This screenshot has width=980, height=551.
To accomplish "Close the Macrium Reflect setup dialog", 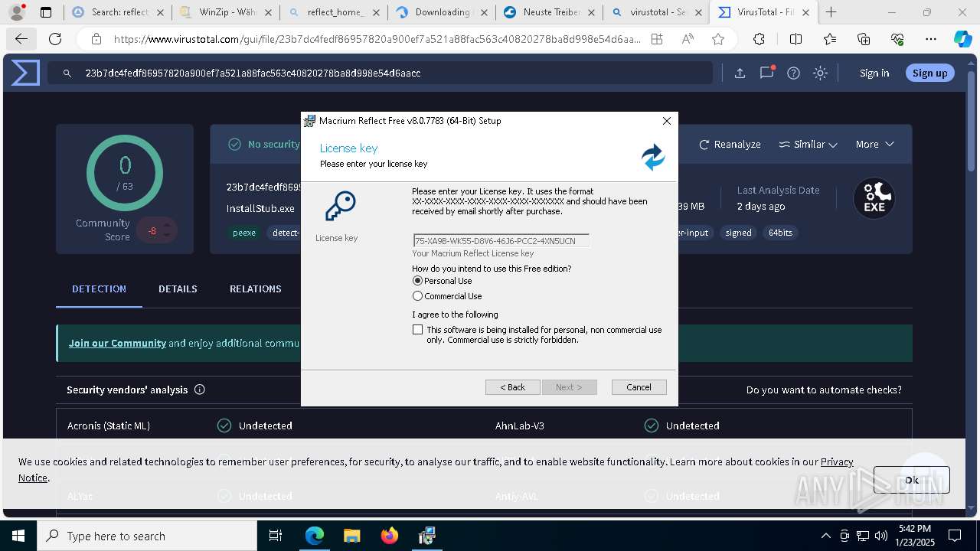I will [x=666, y=121].
